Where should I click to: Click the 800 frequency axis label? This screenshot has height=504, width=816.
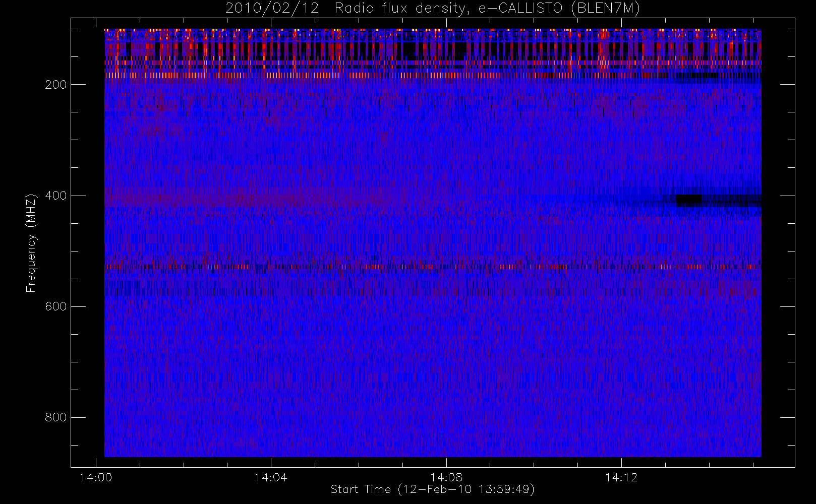[55, 417]
